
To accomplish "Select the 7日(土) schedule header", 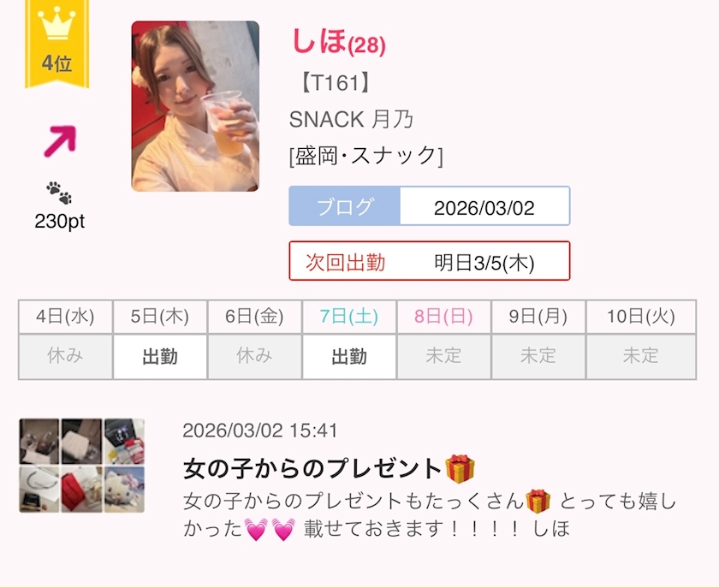I will [x=349, y=317].
